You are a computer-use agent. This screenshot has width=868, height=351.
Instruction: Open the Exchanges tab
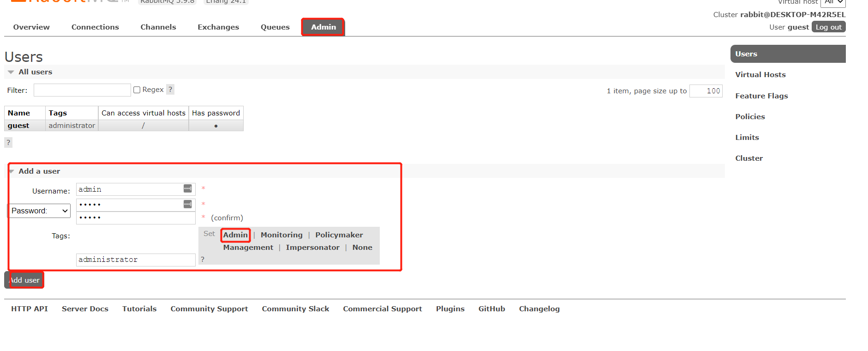[218, 27]
